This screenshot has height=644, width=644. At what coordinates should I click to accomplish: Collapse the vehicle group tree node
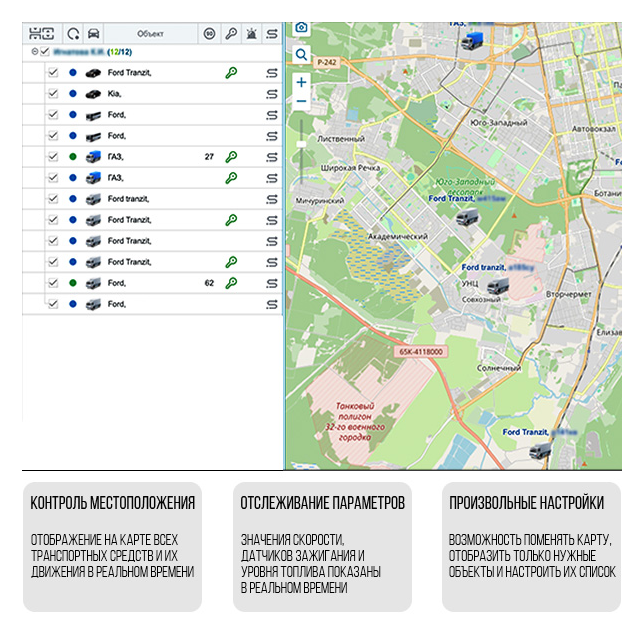tap(34, 51)
